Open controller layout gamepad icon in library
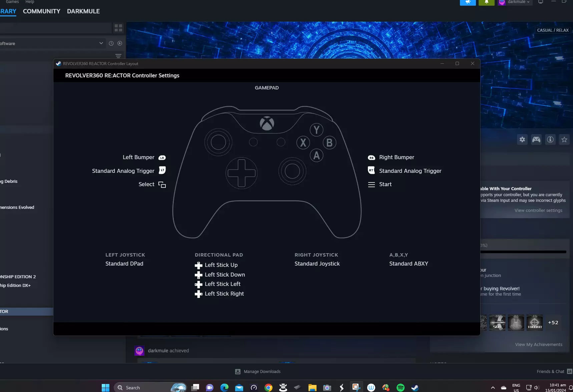573x392 pixels. [x=536, y=140]
